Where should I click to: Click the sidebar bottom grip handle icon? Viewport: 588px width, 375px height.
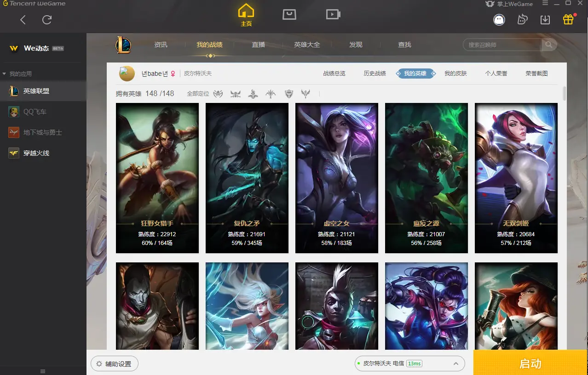(x=43, y=371)
